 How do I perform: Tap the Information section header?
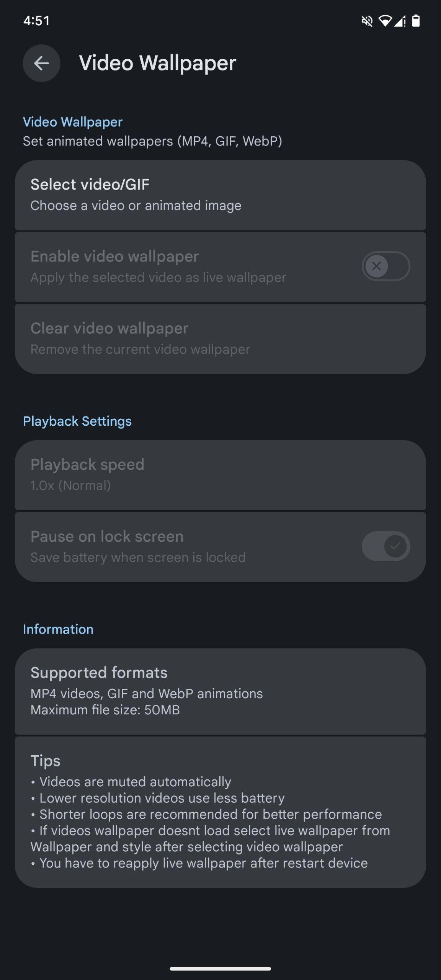click(58, 629)
